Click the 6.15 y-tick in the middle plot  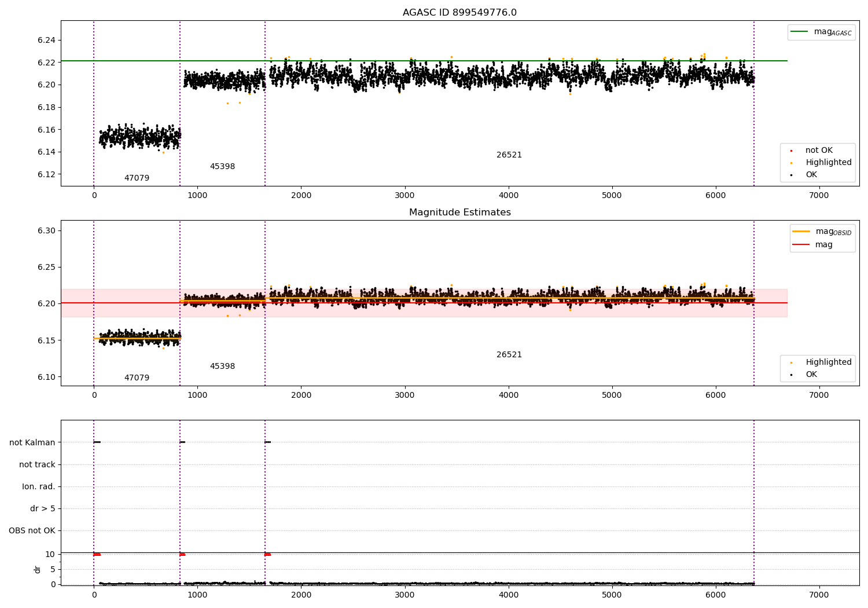46,340
